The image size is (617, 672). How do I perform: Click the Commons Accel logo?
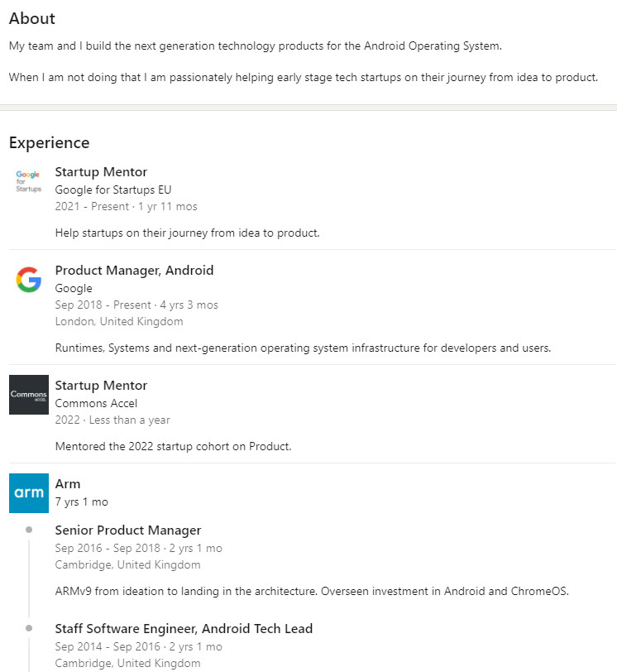28,394
